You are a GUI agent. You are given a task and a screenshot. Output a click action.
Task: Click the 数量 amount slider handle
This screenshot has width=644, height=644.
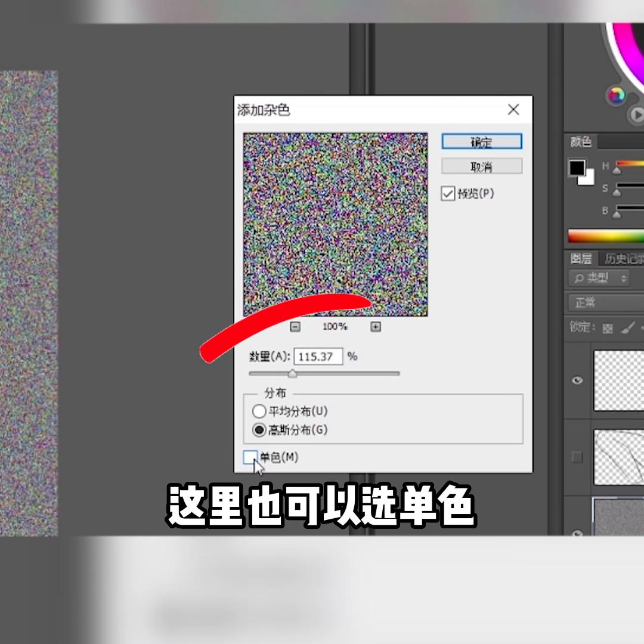pyautogui.click(x=292, y=373)
